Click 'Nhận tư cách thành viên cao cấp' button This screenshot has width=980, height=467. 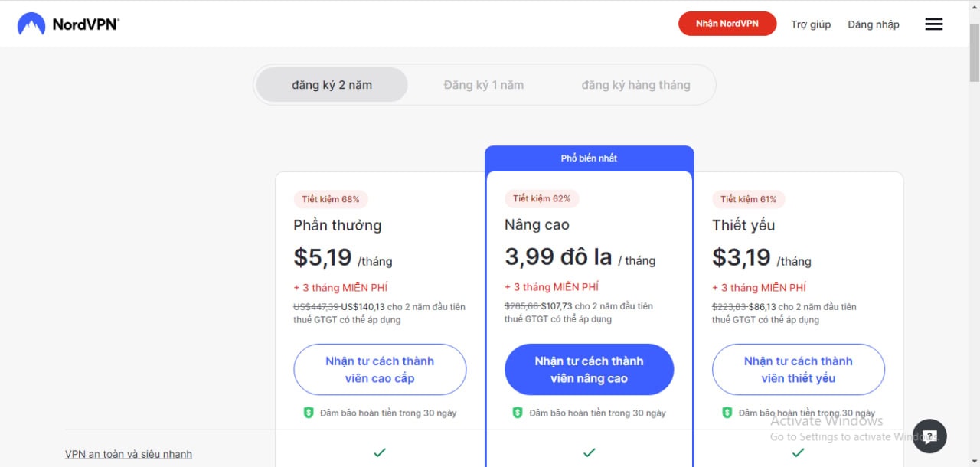coord(380,370)
